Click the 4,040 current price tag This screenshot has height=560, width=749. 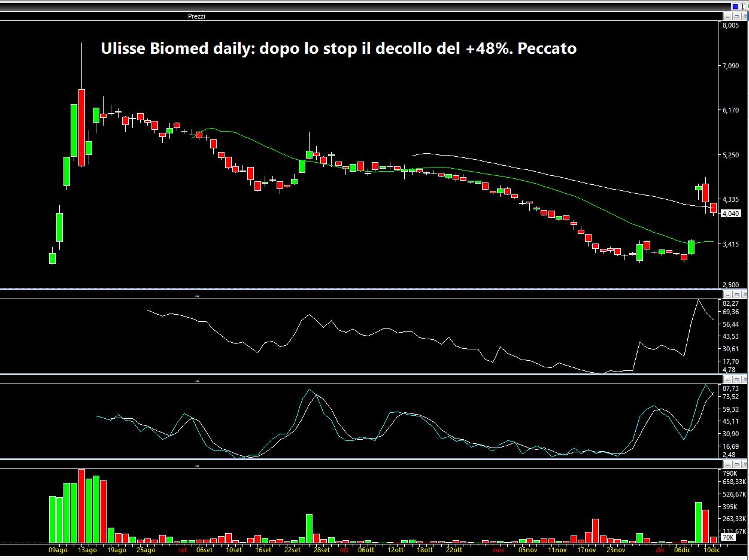[731, 213]
